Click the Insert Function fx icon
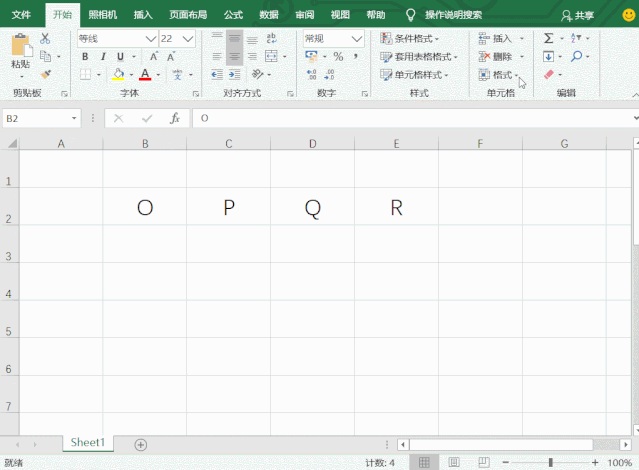The height and width of the screenshot is (470, 639). click(x=174, y=118)
